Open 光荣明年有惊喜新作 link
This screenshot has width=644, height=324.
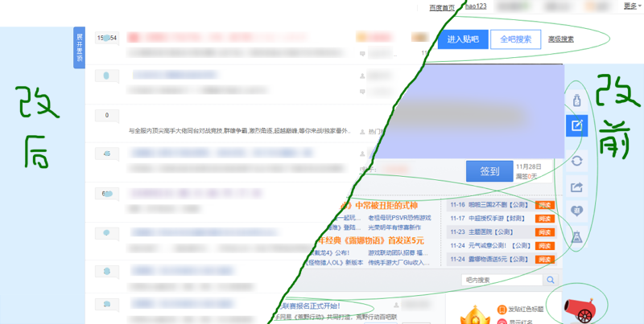(x=394, y=228)
